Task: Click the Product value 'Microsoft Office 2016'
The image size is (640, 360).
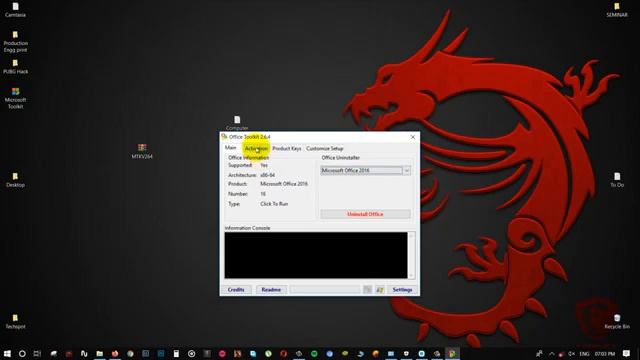Action: (284, 184)
